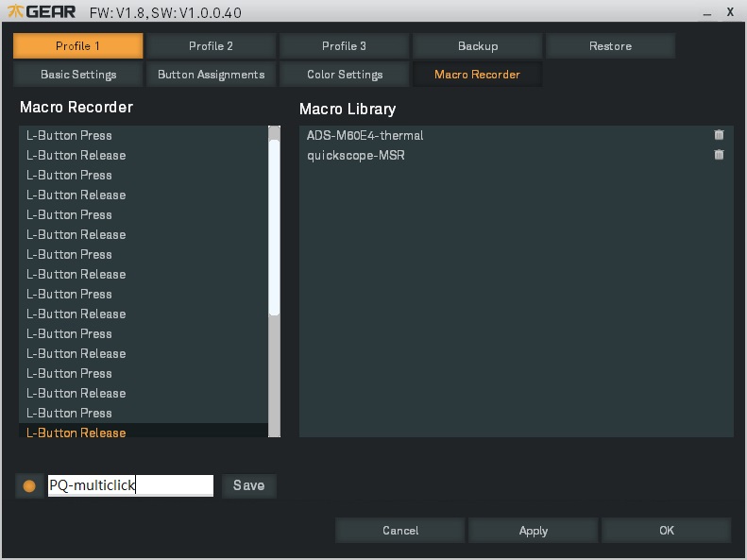
Task: Minimize the Gear window
Action: pos(707,13)
